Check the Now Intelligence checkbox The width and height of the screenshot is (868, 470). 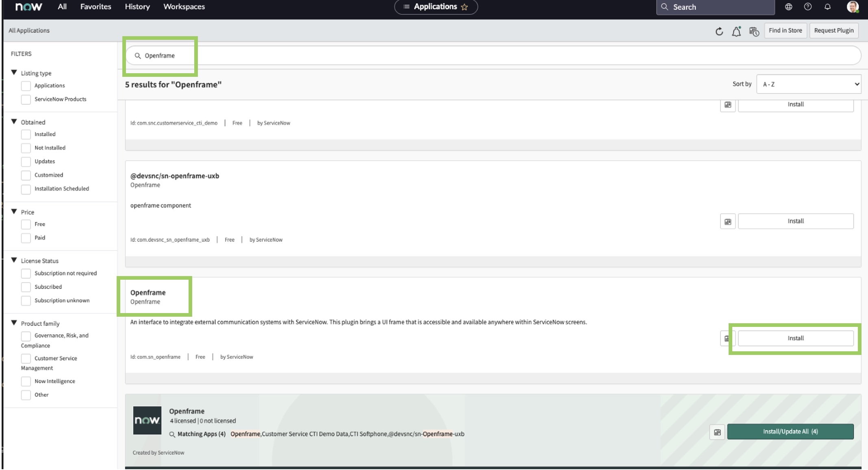pyautogui.click(x=26, y=381)
